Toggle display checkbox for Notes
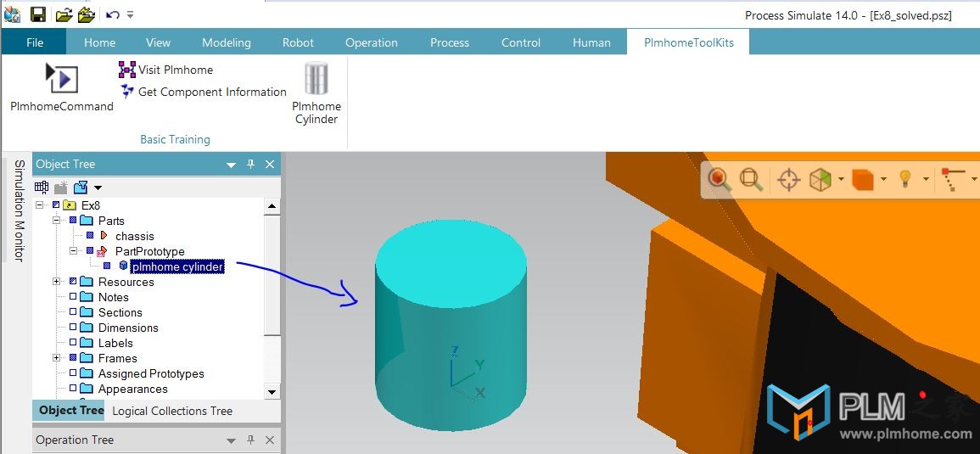This screenshot has width=980, height=454. click(73, 296)
